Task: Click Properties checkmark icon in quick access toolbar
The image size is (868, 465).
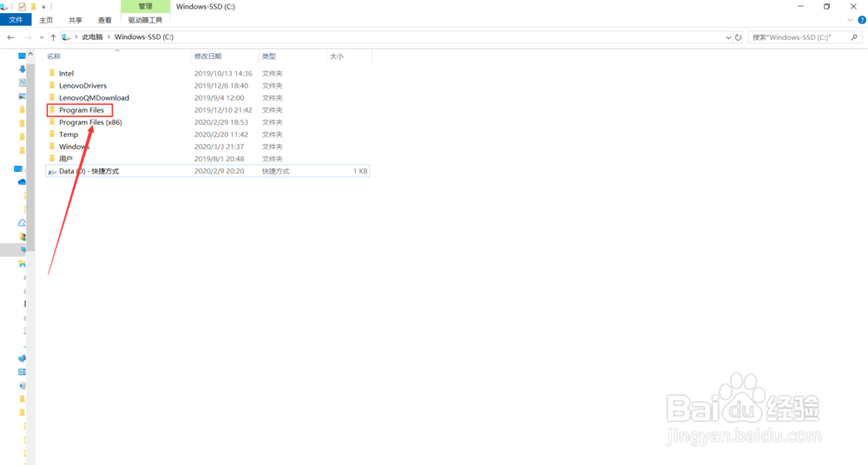Action: [23, 7]
